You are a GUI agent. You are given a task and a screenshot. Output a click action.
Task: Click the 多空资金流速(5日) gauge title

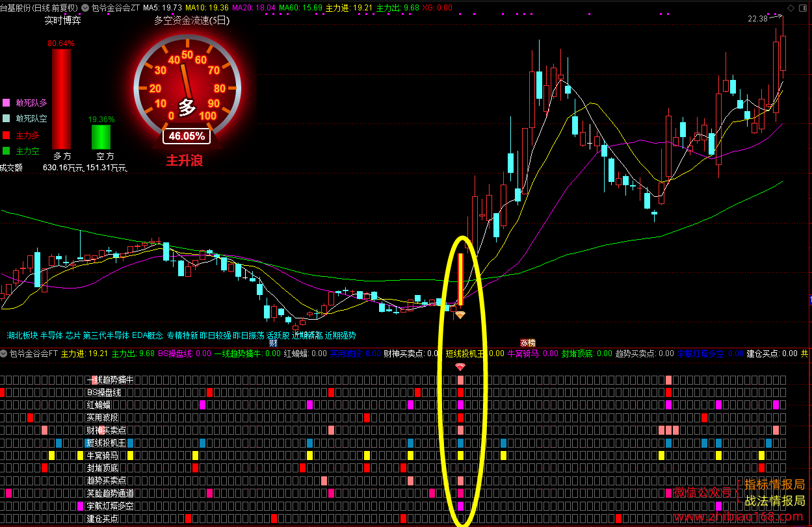click(x=192, y=20)
